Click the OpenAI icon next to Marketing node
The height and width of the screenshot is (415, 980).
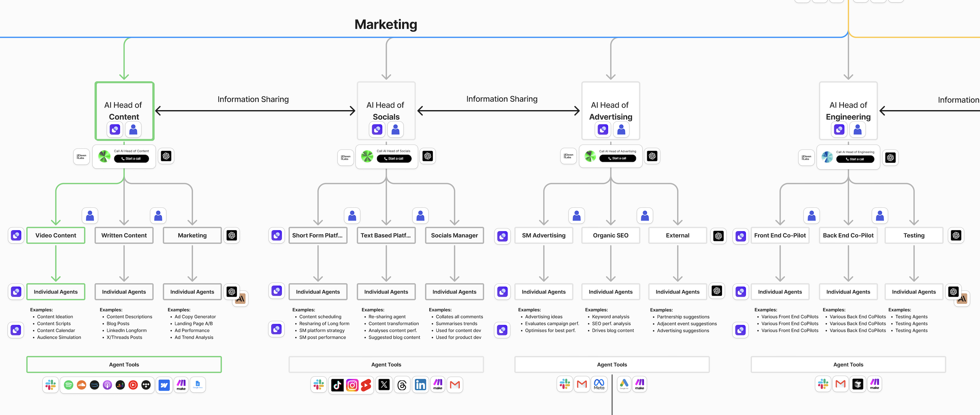[x=232, y=235]
